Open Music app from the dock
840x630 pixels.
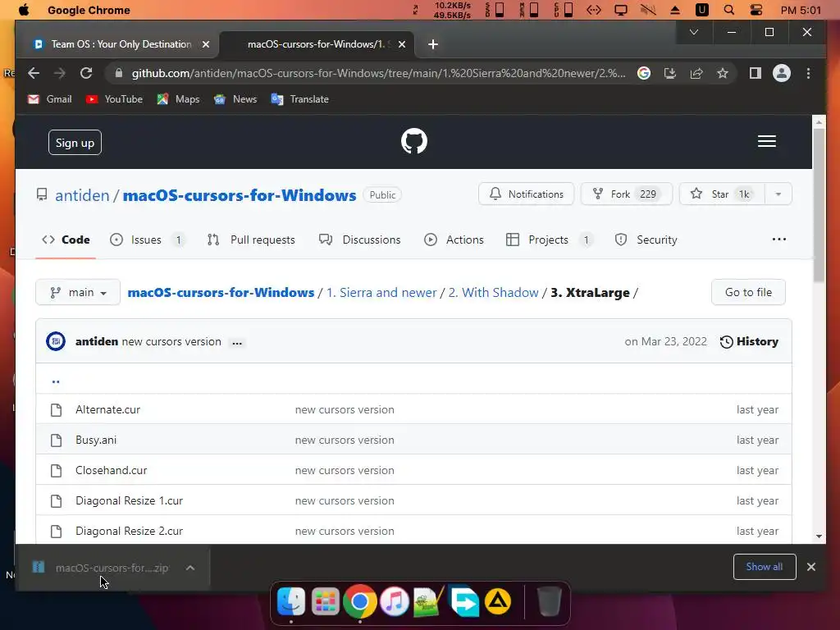tap(395, 601)
